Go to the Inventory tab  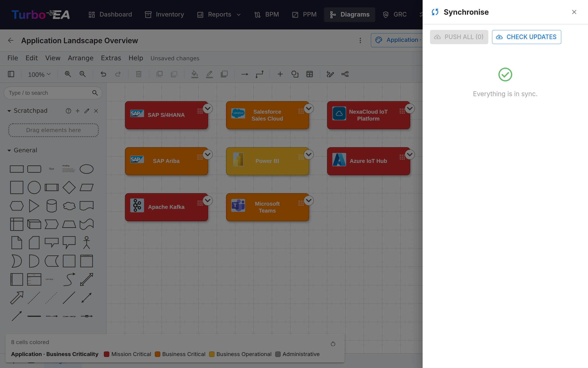coord(164,14)
